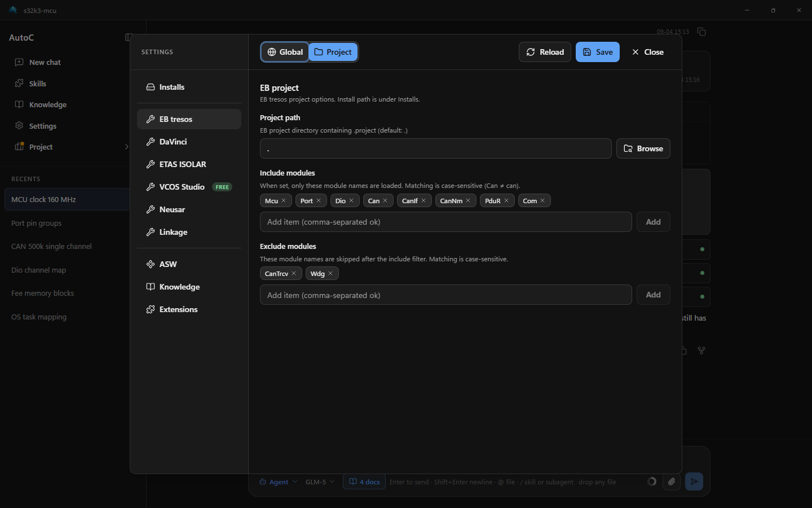812x508 pixels.
Task: Remove the PduR include module chip
Action: coord(506,200)
